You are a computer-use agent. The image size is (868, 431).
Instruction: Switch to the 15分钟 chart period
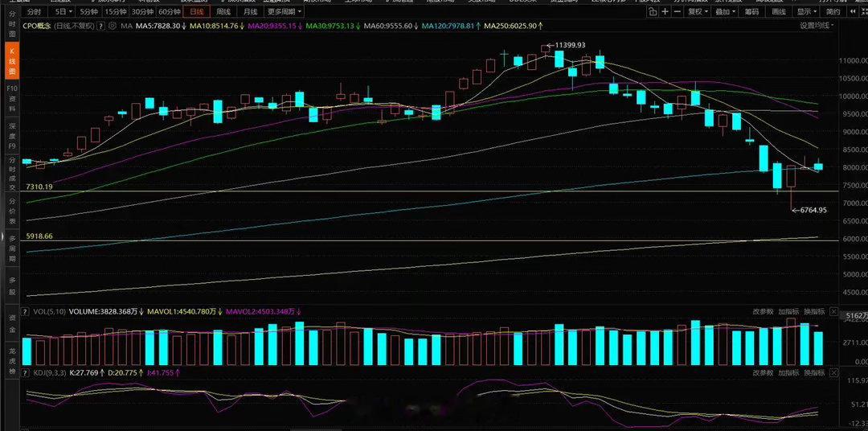(x=116, y=11)
